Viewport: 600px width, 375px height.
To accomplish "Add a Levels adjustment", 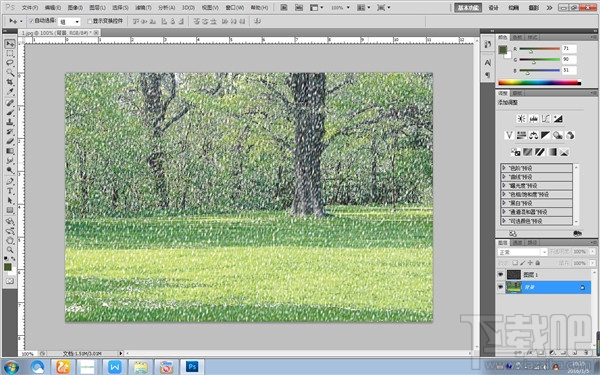I will pyautogui.click(x=533, y=119).
